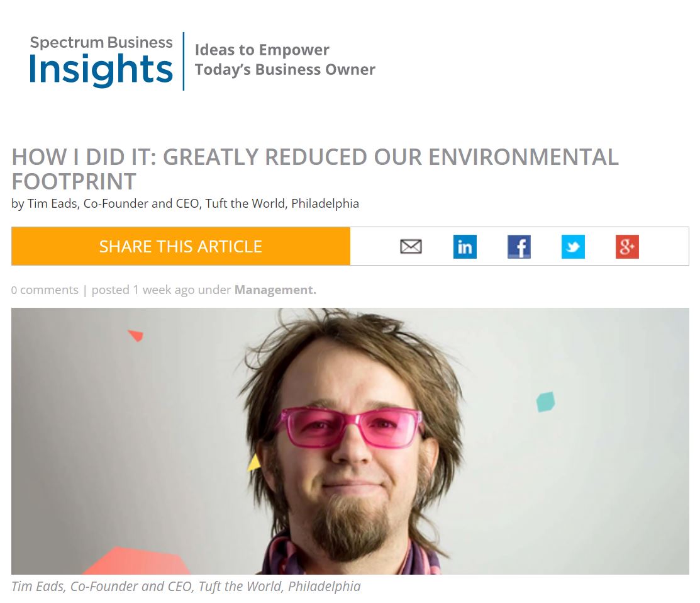Click the teal shape in the photo
This screenshot has height=603, width=700.
click(x=545, y=402)
